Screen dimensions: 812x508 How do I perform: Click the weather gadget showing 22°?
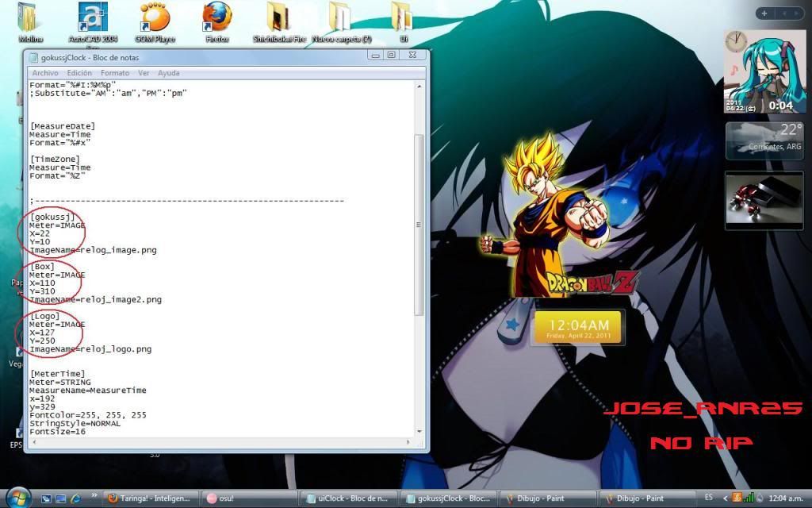(765, 140)
